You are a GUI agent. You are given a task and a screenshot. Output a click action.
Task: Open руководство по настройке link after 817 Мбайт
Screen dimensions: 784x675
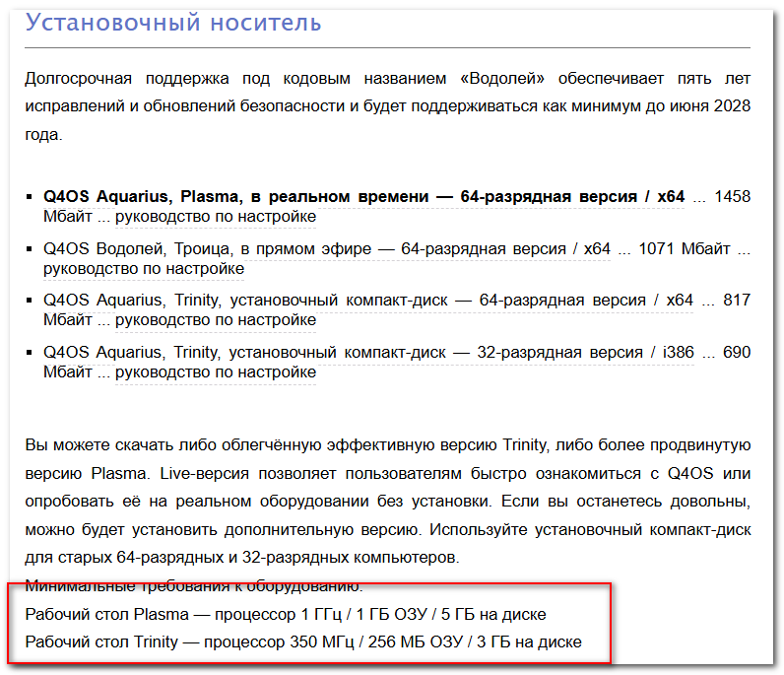[216, 320]
